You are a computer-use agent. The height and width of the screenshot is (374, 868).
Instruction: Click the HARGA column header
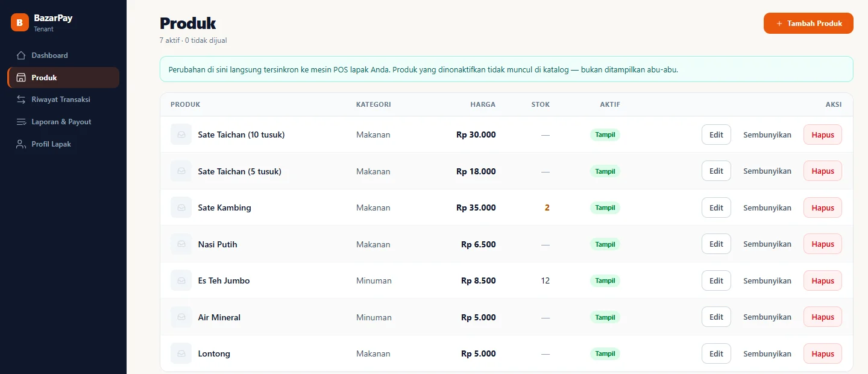point(483,104)
